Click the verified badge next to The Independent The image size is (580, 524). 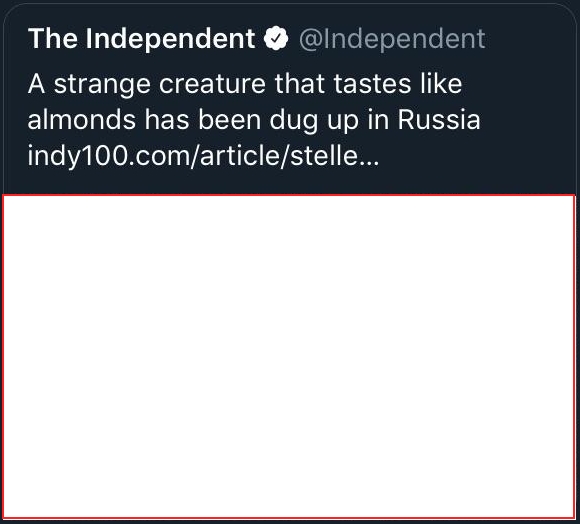(276, 38)
